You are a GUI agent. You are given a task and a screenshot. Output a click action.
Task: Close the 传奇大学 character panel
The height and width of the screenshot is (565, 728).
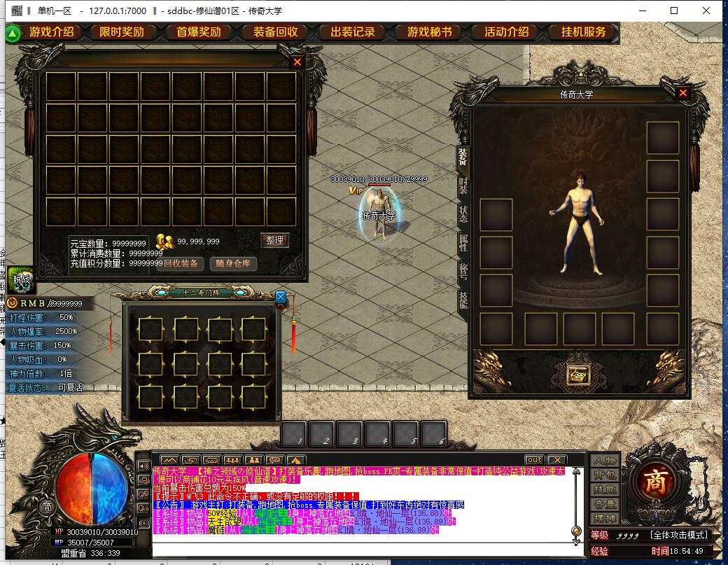tap(682, 93)
